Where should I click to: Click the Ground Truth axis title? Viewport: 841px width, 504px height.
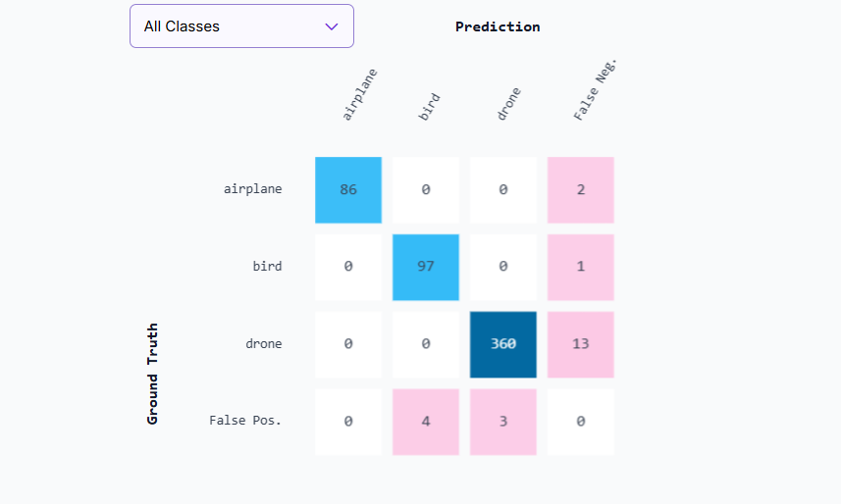pos(153,374)
